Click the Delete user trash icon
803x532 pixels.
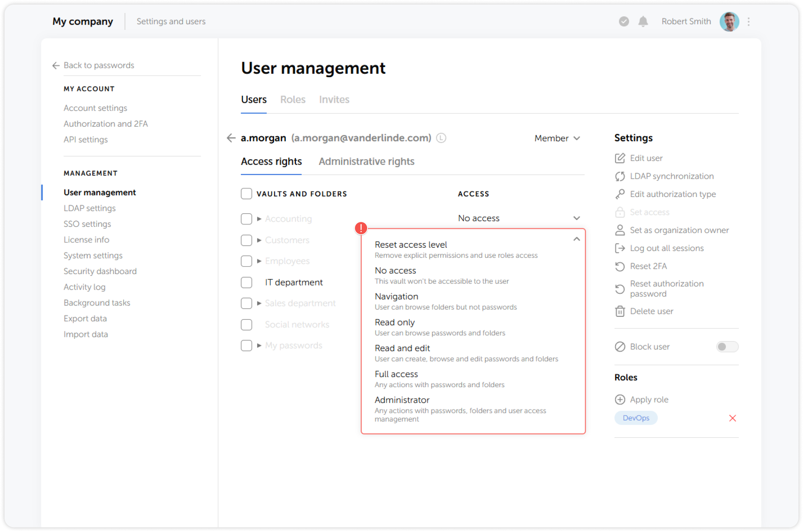[620, 311]
